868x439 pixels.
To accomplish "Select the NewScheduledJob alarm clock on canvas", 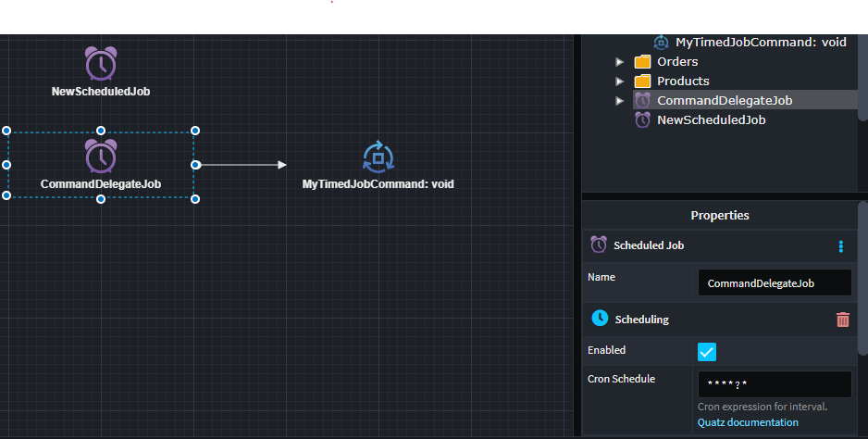I will point(101,63).
